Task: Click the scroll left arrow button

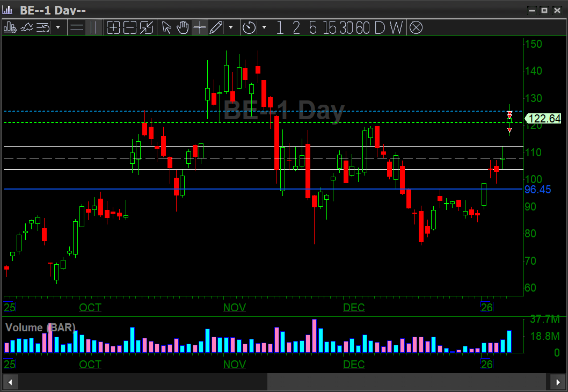Action: (x=11, y=382)
